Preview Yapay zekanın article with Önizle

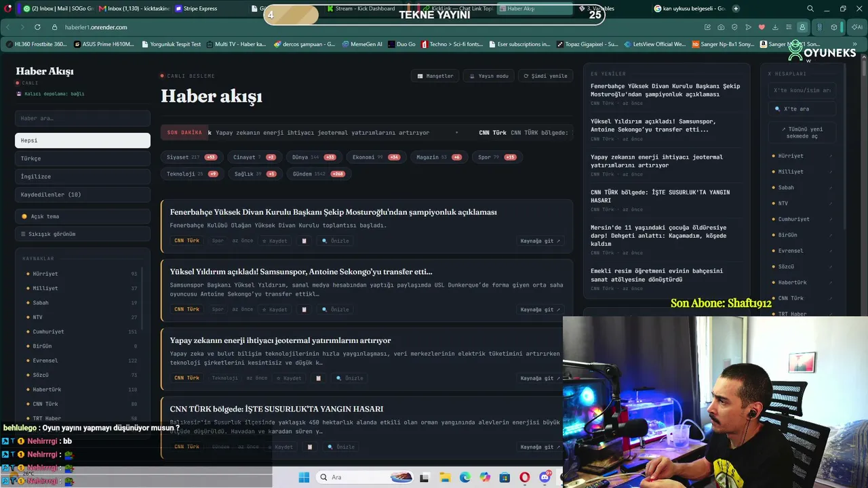tap(349, 378)
